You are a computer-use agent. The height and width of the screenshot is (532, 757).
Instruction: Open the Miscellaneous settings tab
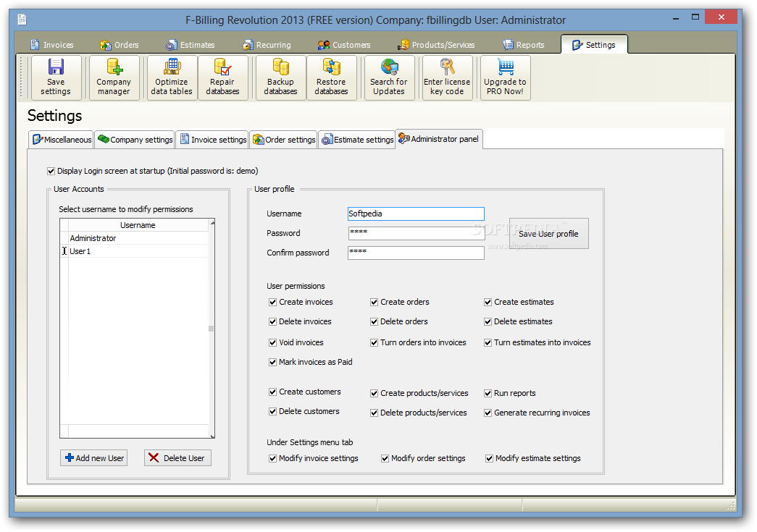click(62, 140)
